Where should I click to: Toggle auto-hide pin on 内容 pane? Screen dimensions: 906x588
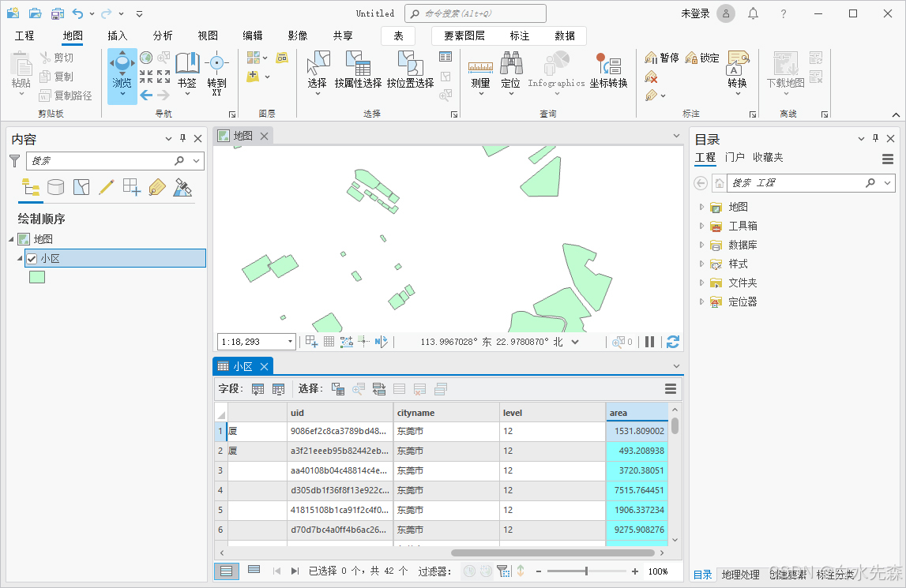click(x=183, y=138)
